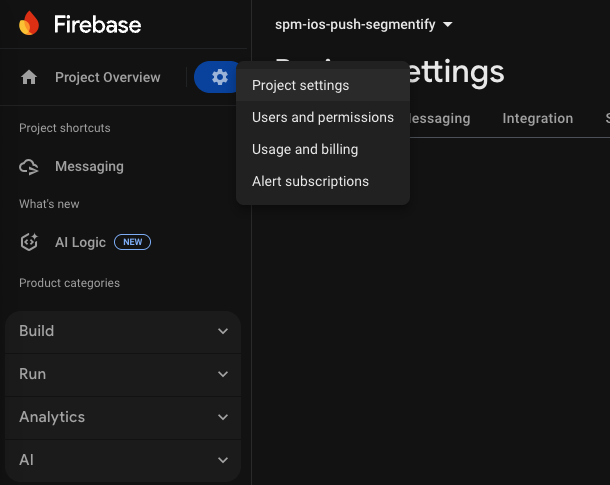Click the AI Logic sparkle icon
The width and height of the screenshot is (610, 485).
click(29, 242)
